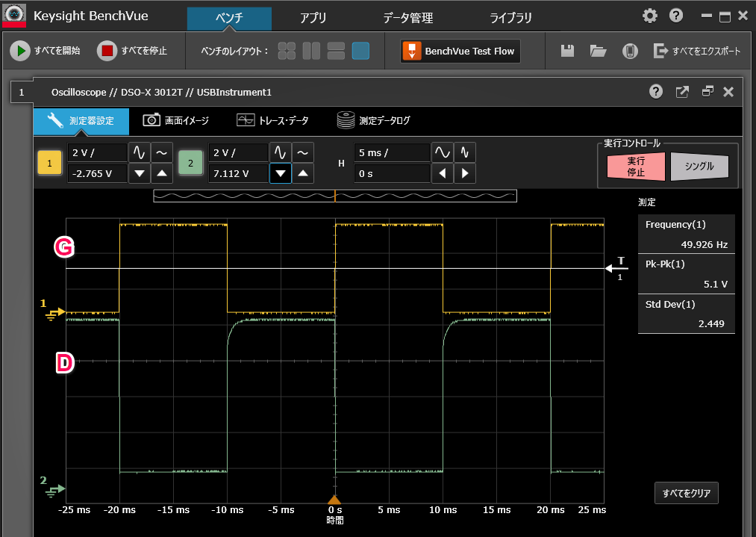Click the すべてをクリア button
The height and width of the screenshot is (537, 756).
click(x=686, y=493)
